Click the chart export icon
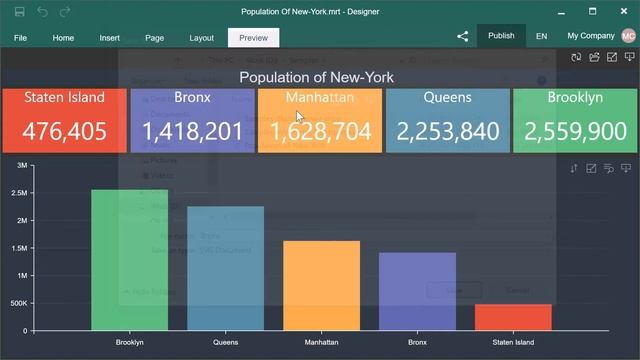This screenshot has width=640, height=360. pos(626,168)
